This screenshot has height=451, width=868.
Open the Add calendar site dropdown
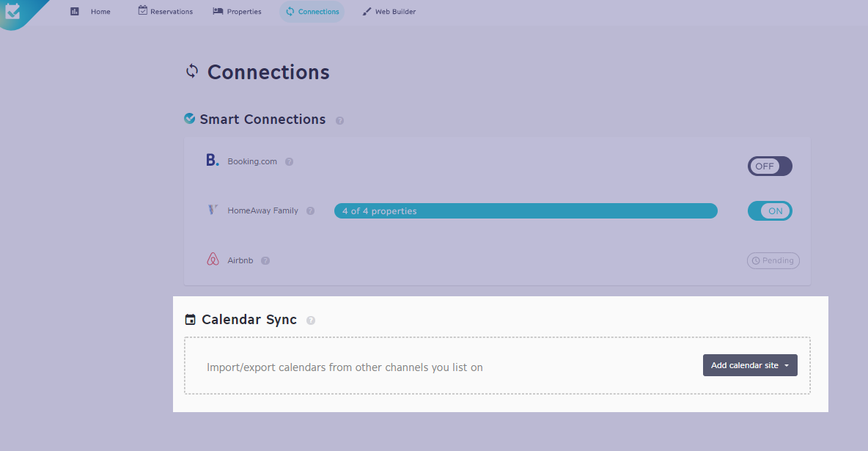pos(750,365)
